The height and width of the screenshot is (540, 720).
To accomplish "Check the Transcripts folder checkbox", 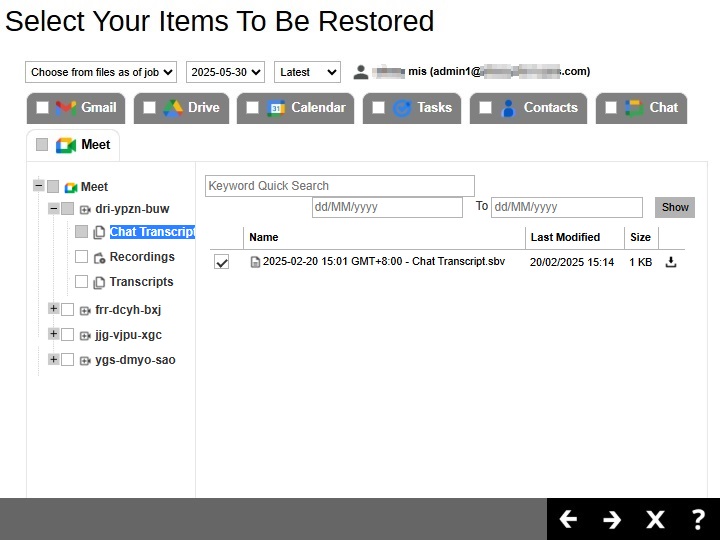I will (82, 282).
